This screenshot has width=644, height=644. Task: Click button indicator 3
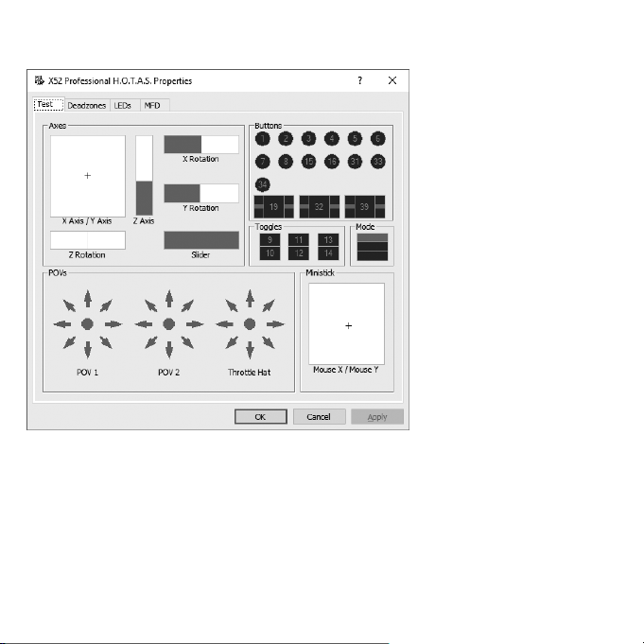point(308,139)
